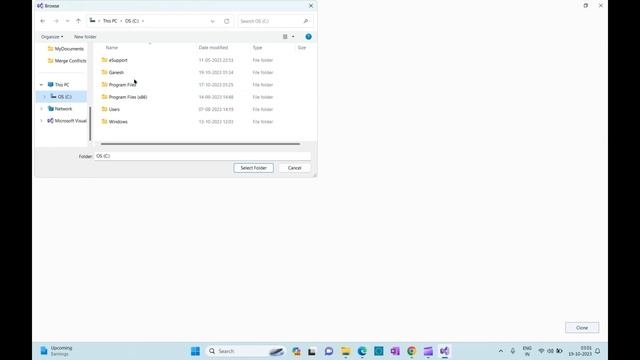The width and height of the screenshot is (640, 360).
Task: Launch Microsoft Edge from taskbar
Action: (362, 351)
